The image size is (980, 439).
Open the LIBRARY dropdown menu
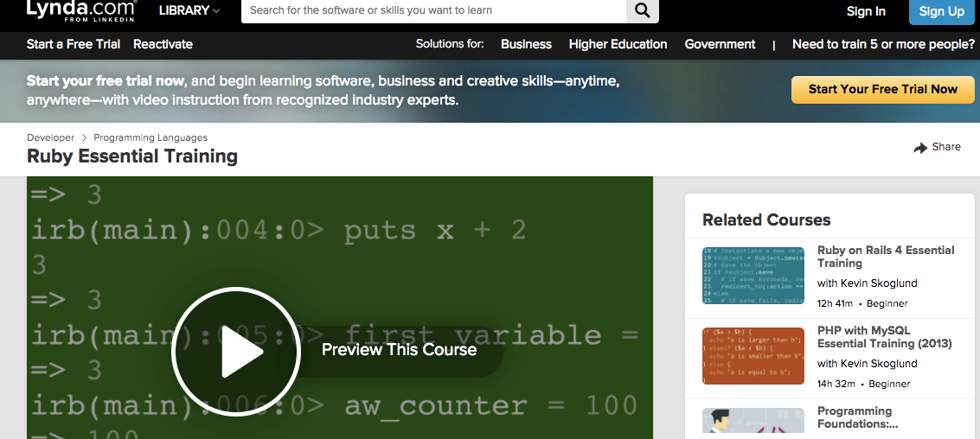coord(189,10)
